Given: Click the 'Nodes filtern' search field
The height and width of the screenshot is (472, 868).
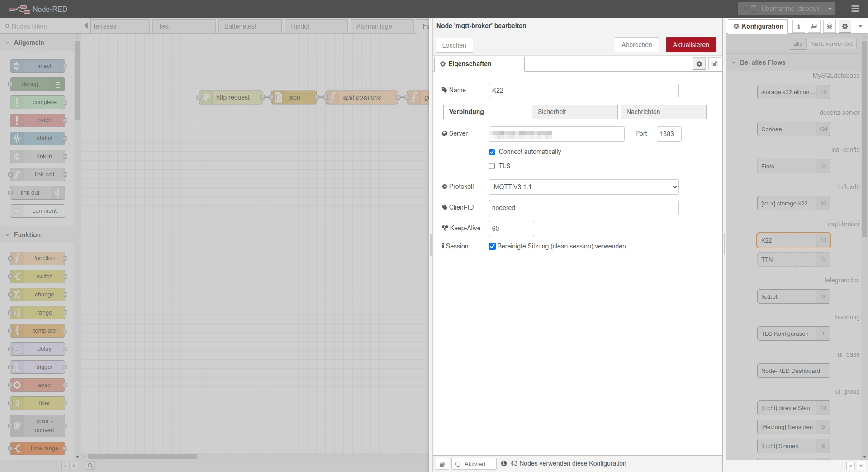Looking at the screenshot, I should pyautogui.click(x=41, y=26).
